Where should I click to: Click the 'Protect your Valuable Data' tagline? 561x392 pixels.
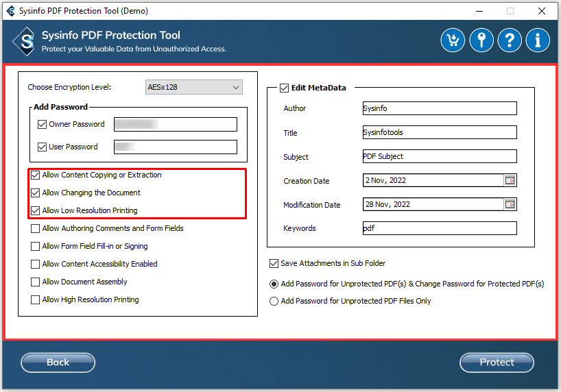tap(134, 49)
